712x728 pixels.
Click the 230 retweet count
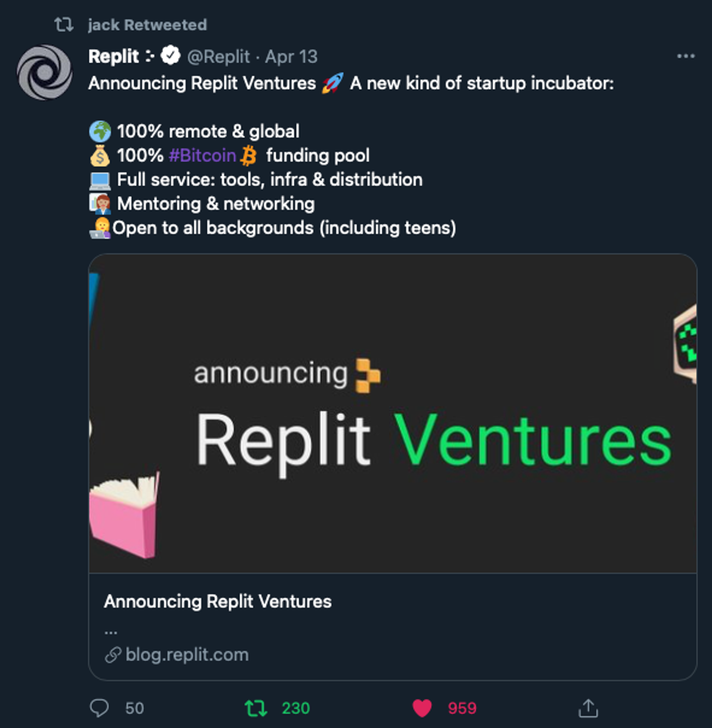coord(296,708)
